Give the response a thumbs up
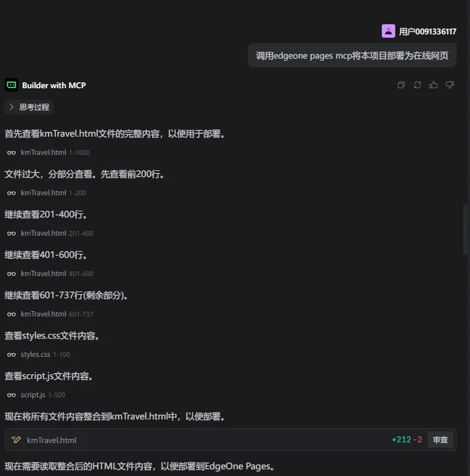The height and width of the screenshot is (476, 470). (434, 85)
